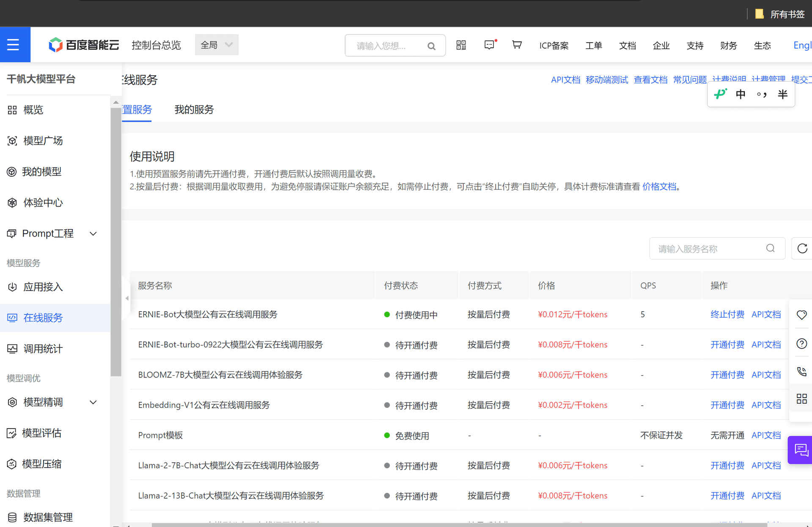Viewport: 812px width, 527px height.
Task: Click the bookmarks folder icon 所有书签
Action: tap(760, 14)
